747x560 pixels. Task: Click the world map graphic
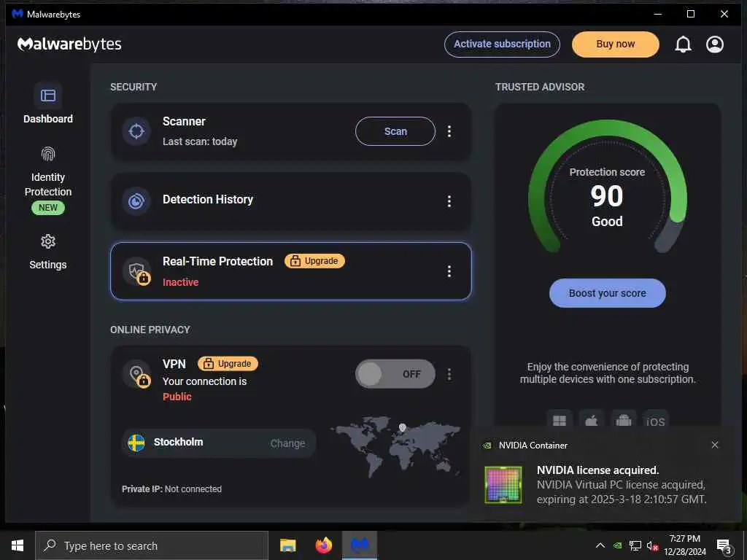[x=395, y=447]
